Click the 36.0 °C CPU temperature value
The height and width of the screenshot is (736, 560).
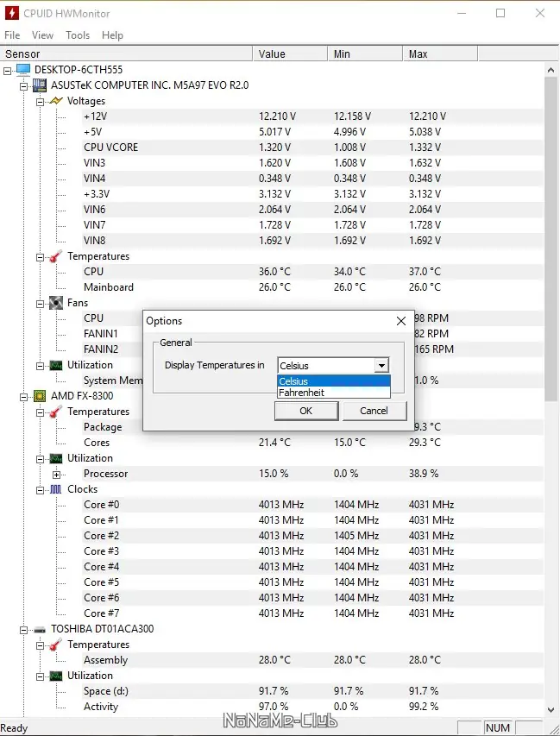point(274,272)
